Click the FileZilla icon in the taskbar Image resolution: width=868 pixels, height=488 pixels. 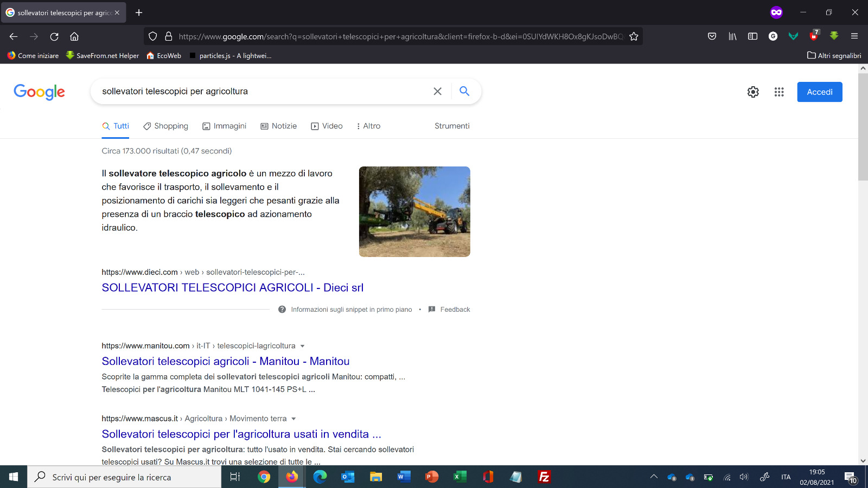pos(544,477)
